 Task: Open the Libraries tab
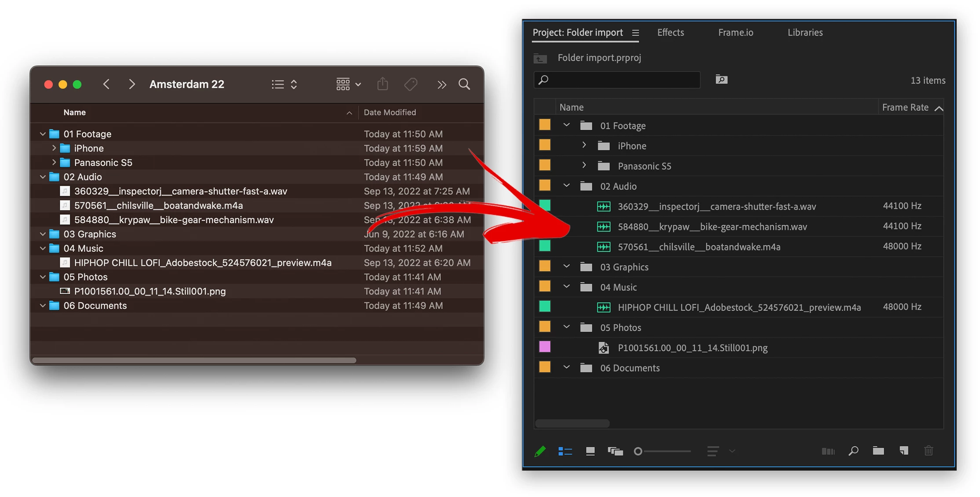[805, 33]
